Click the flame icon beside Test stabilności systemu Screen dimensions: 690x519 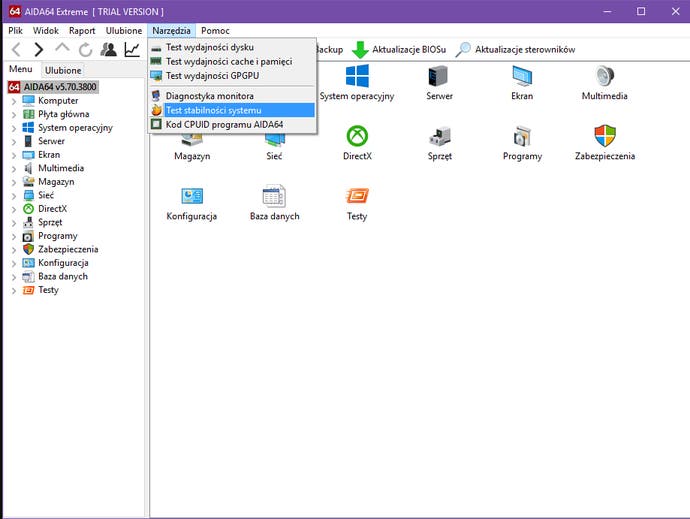pos(156,110)
